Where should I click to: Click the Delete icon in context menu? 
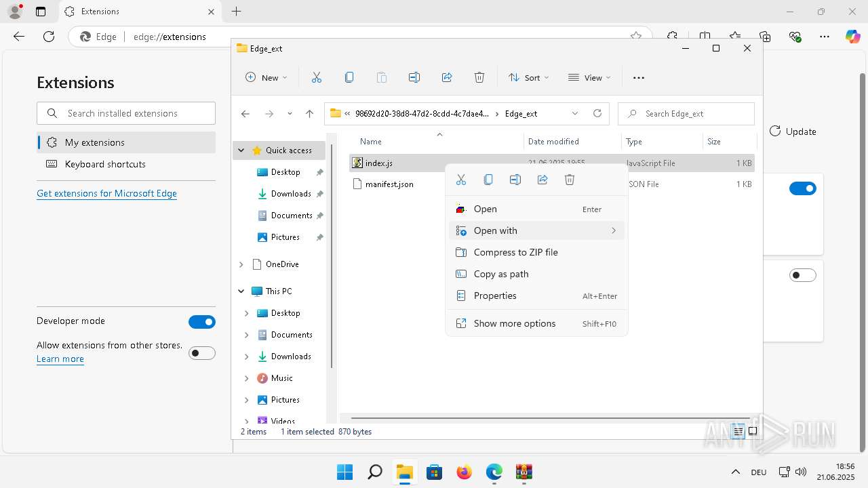tap(570, 180)
